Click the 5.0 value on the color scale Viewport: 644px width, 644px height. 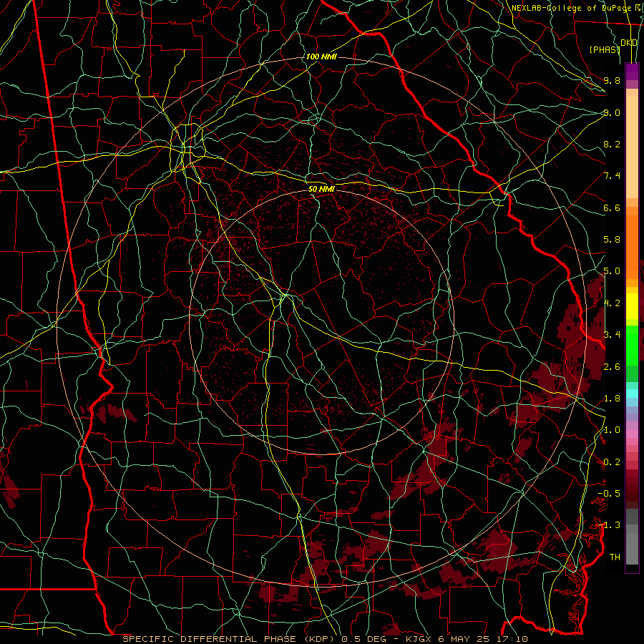[612, 271]
